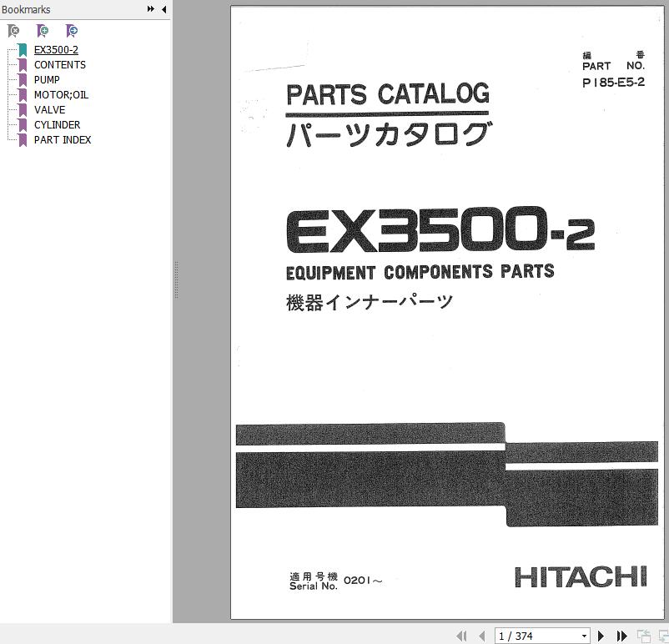Open the EX3500-2 bookmark
Screen dimensions: 669x644
pos(56,50)
